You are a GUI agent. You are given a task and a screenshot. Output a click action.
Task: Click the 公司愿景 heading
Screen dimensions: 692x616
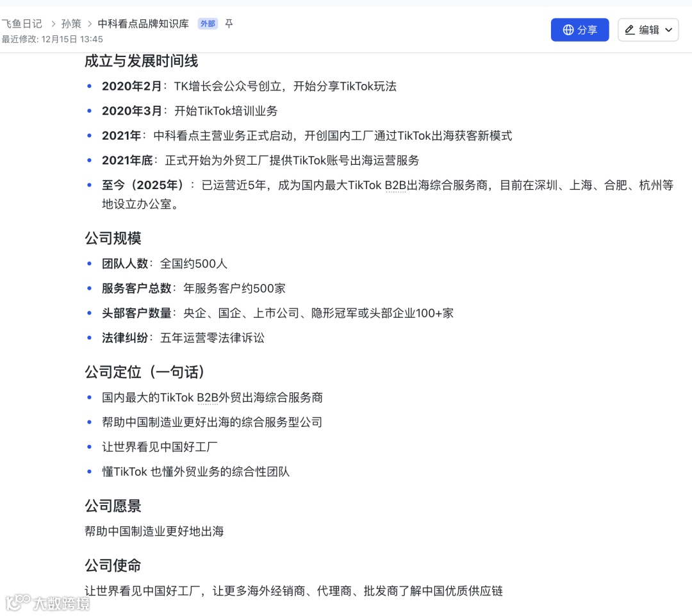(x=113, y=506)
